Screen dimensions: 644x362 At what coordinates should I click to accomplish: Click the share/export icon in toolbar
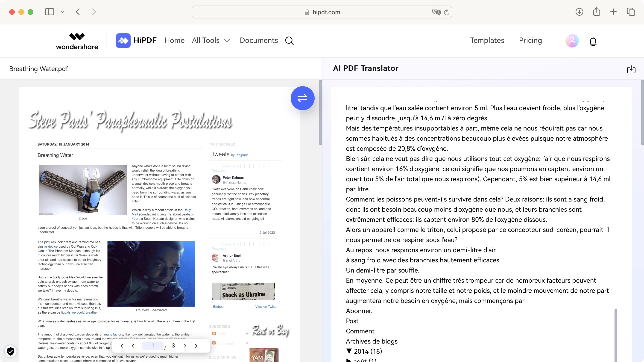point(596,12)
